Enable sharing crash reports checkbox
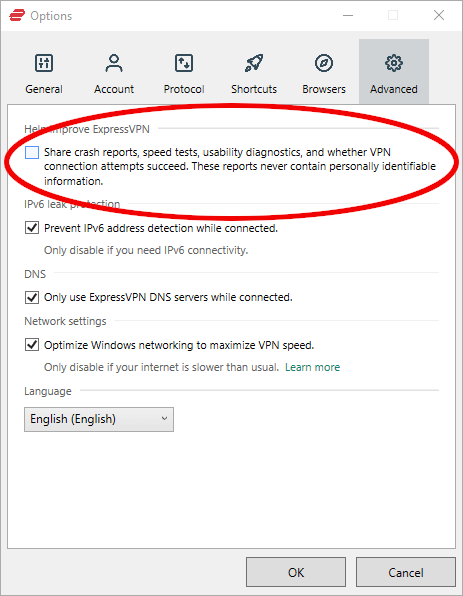Viewport: 463px width, 596px height. coord(32,152)
